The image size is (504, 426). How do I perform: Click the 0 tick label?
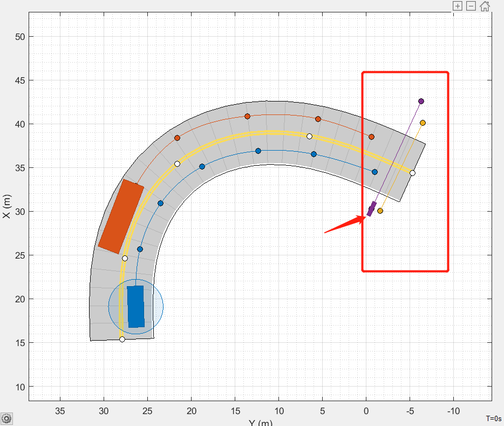[366, 411]
